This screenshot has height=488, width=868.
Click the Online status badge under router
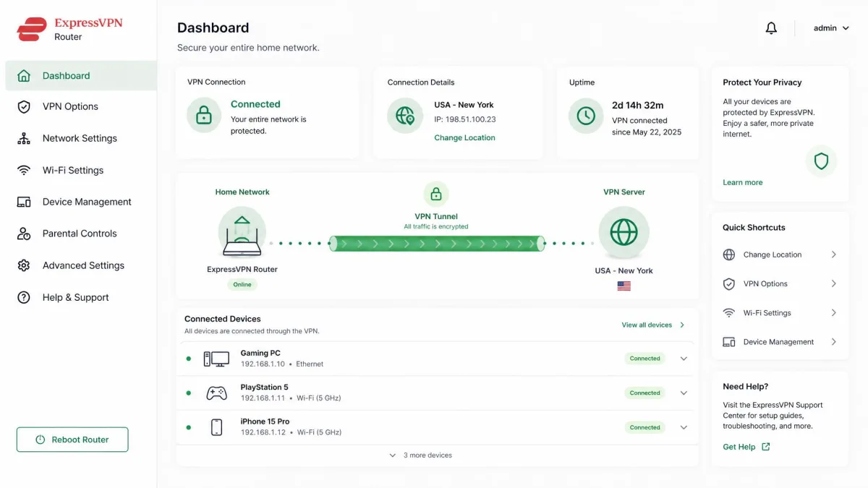coord(242,285)
